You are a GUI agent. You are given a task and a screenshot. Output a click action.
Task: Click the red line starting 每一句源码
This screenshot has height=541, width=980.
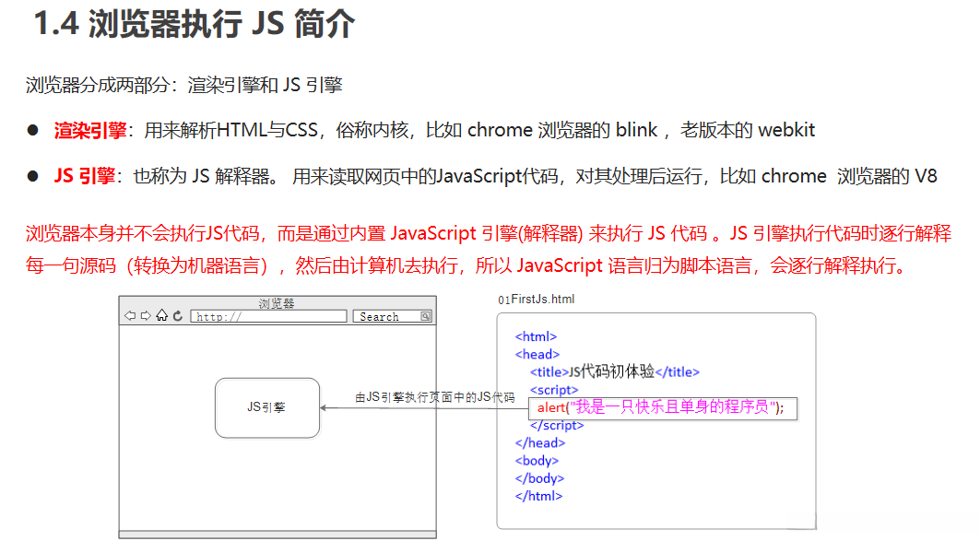pos(466,265)
